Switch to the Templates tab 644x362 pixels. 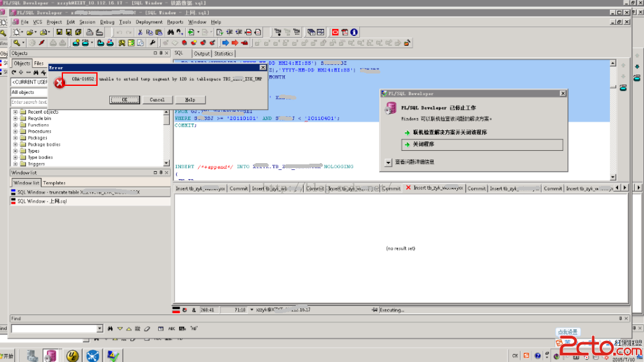point(54,183)
